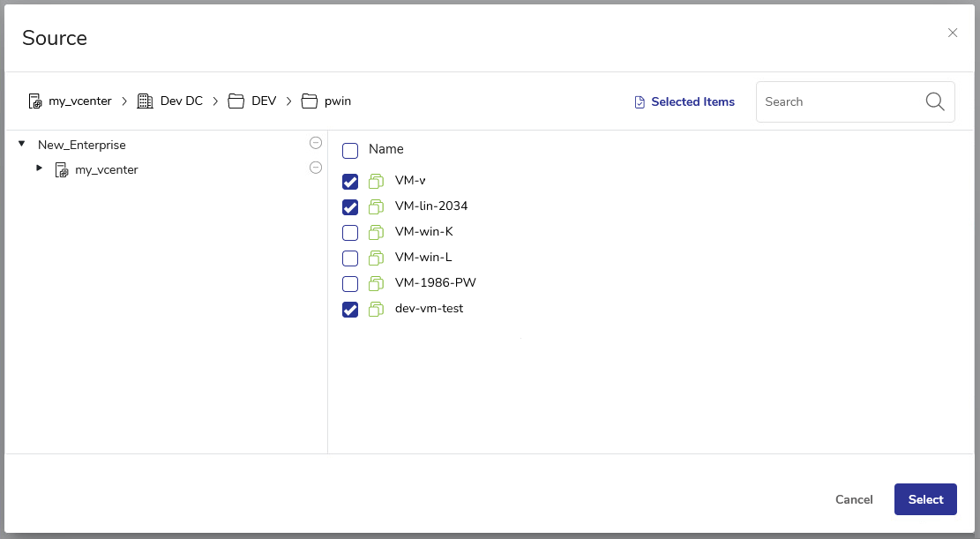Uncheck the VM-lin-2034 checkbox
The width and height of the screenshot is (980, 539).
350,207
